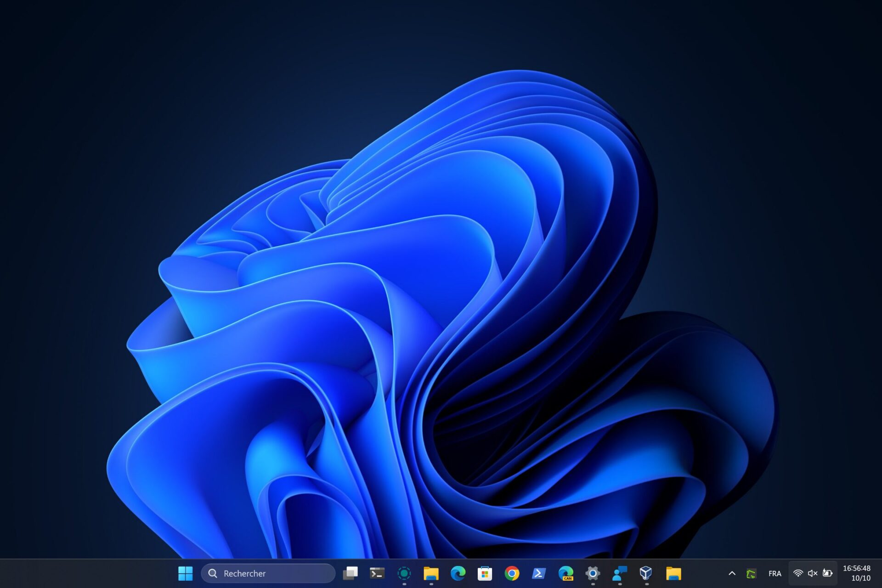
Task: Click the muted volume icon
Action: pos(813,573)
